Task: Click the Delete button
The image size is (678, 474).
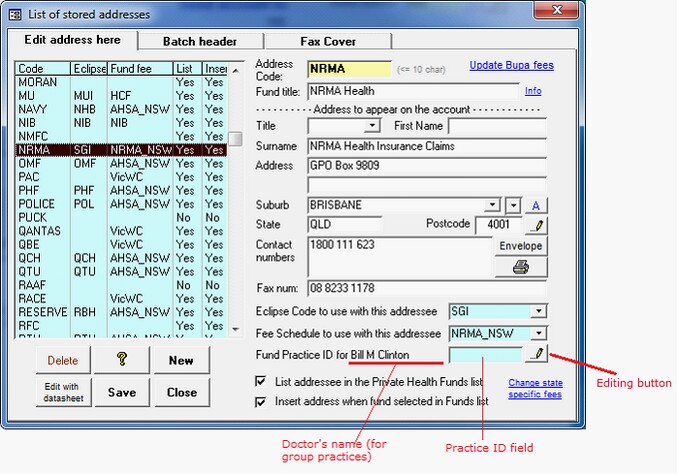Action: click(x=63, y=360)
